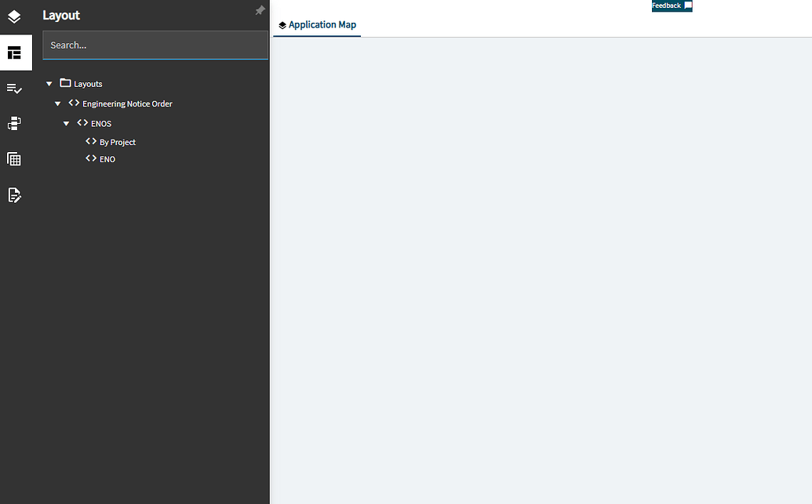Viewport: 812px width, 504px height.
Task: Toggle the pin on the Layout panel
Action: coord(260,11)
